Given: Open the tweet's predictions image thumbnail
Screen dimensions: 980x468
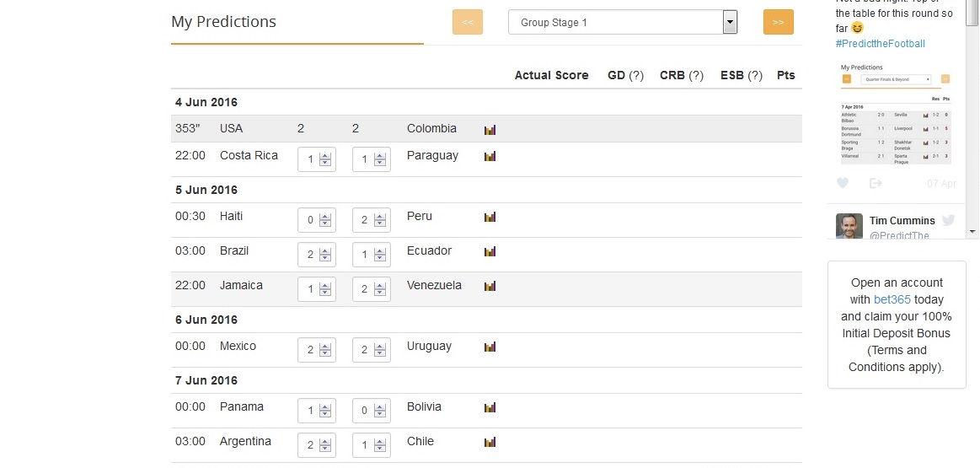Looking at the screenshot, I should (896, 112).
